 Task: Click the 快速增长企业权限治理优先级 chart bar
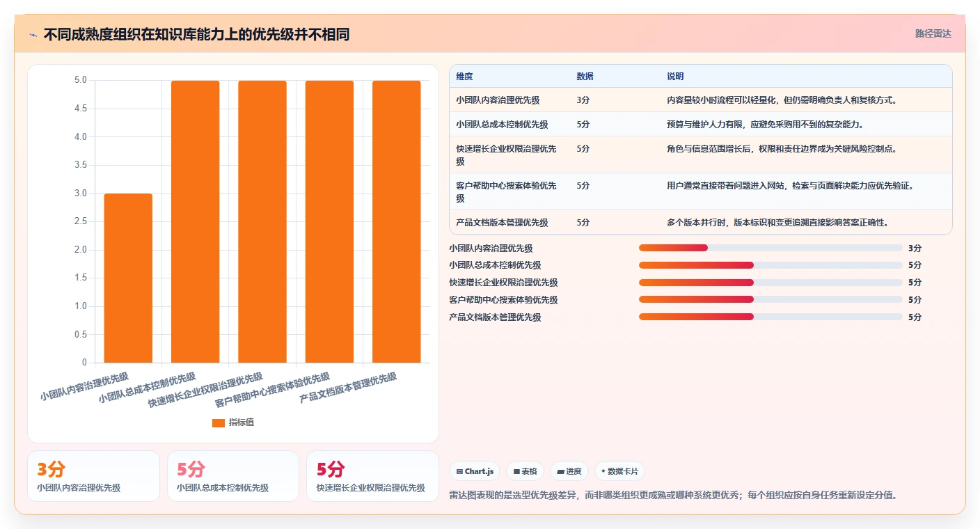pos(262,221)
